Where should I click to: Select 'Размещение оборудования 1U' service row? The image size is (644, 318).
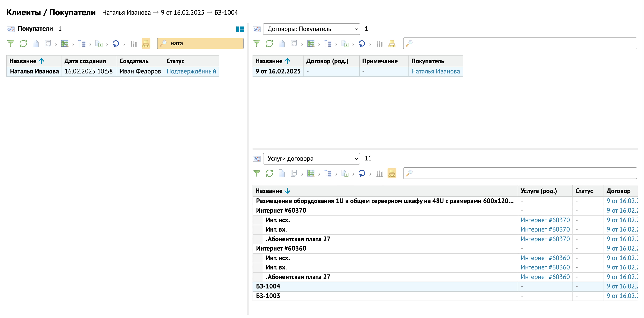[445, 201]
